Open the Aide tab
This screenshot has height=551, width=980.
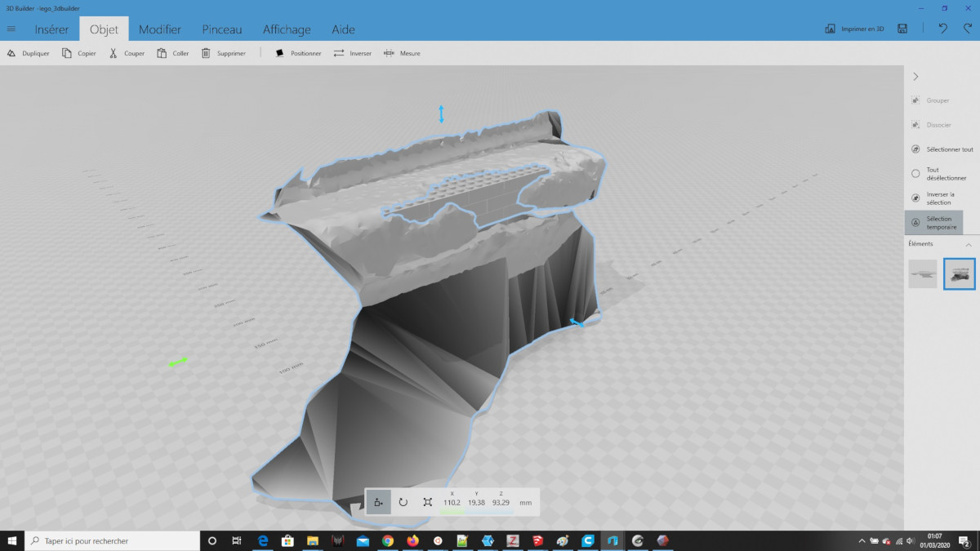click(x=343, y=29)
